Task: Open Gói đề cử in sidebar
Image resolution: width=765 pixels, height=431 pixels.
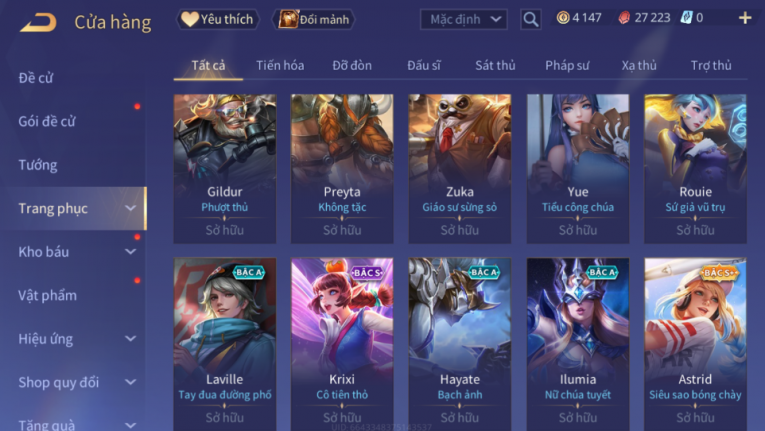Action: [47, 122]
